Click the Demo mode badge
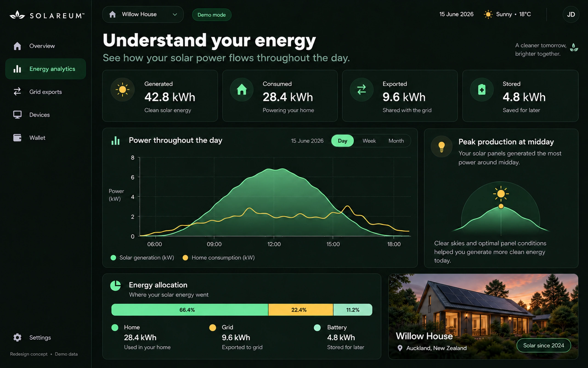Screen dimensions: 588x368 [x=212, y=15]
